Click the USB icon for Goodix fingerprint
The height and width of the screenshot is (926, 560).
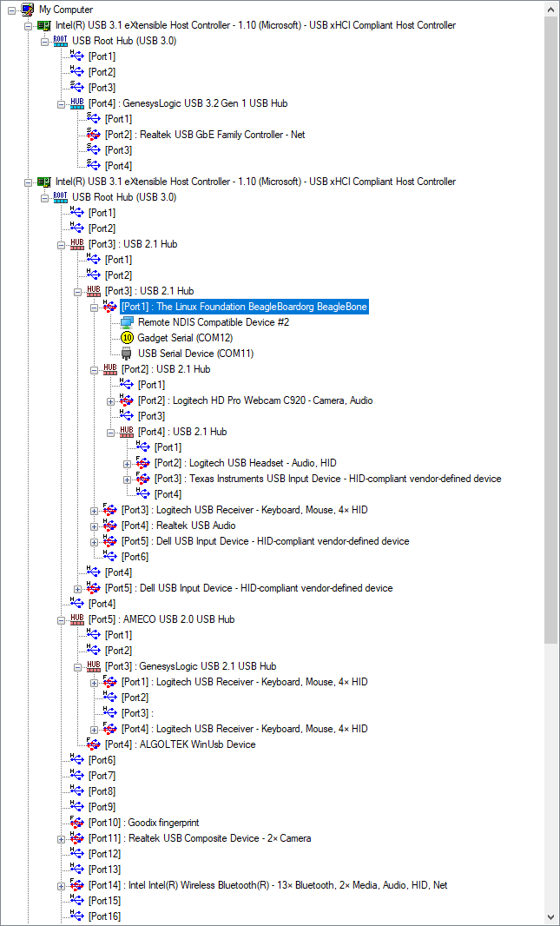coord(76,822)
